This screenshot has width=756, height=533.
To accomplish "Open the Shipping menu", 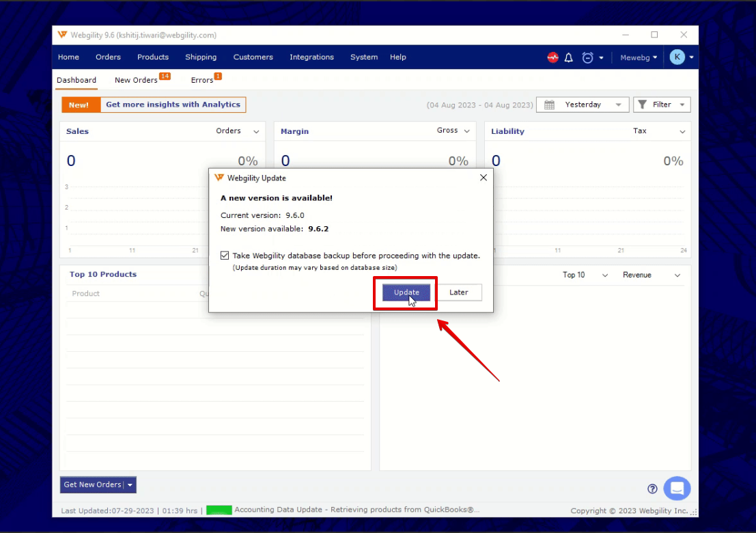I will coord(201,57).
